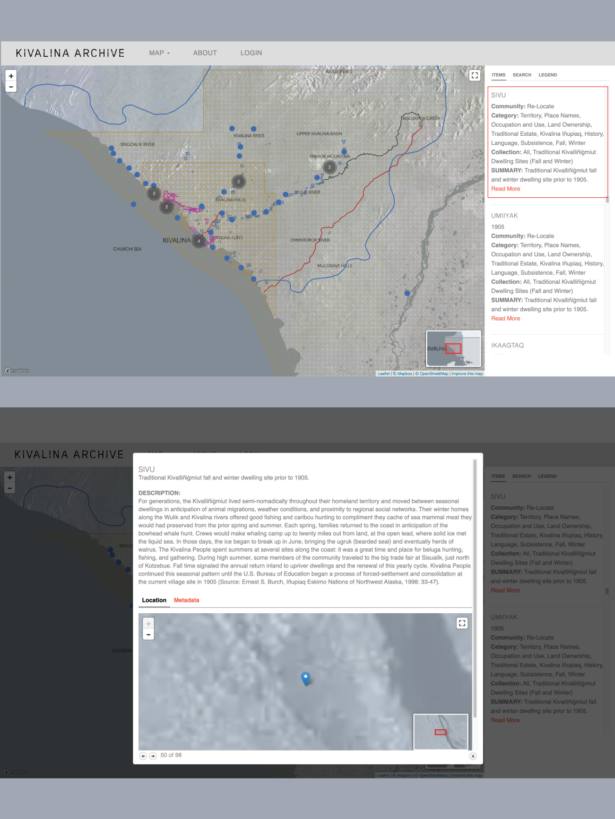The width and height of the screenshot is (615, 819).
Task: Open the OpenStreetMap attribution link
Action: (x=433, y=373)
